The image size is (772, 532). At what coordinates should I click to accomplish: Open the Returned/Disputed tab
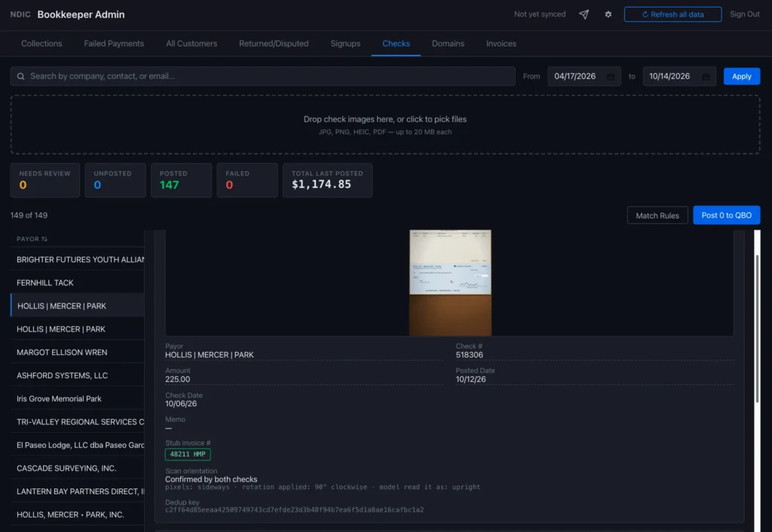click(x=274, y=43)
